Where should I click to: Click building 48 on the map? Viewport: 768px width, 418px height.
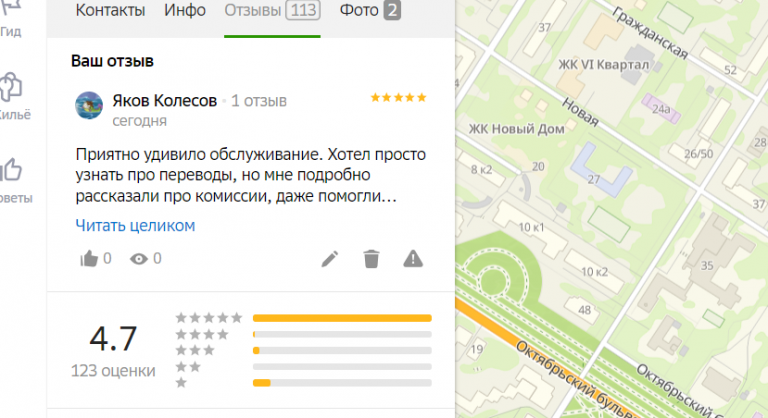584,310
